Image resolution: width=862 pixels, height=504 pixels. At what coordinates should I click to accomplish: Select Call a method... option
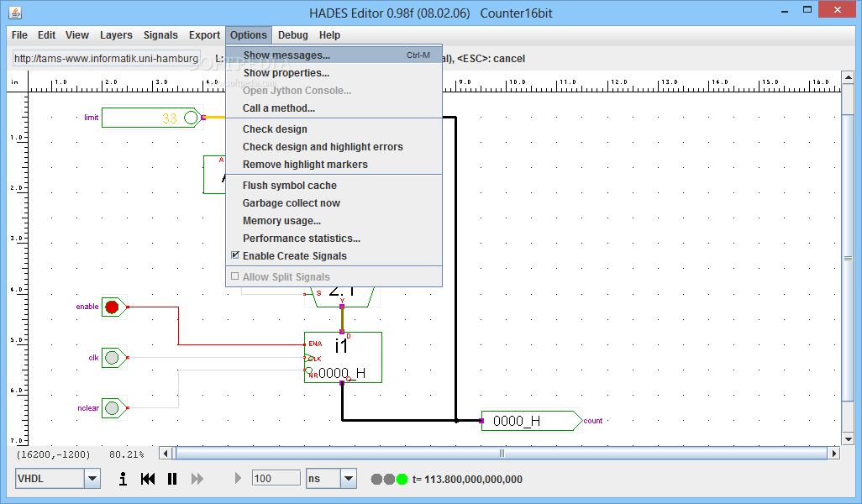pos(334,108)
